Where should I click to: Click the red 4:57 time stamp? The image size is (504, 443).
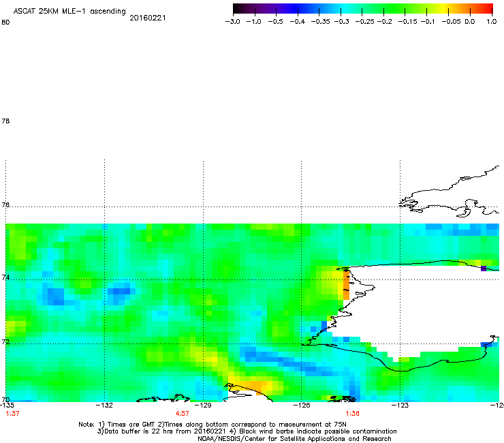point(183,414)
